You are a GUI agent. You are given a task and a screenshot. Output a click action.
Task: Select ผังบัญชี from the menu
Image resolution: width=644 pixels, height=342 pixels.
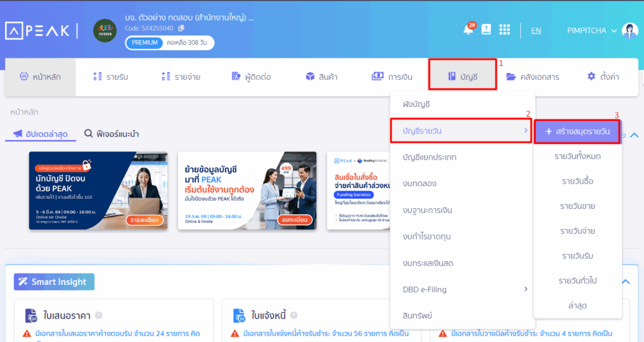416,104
